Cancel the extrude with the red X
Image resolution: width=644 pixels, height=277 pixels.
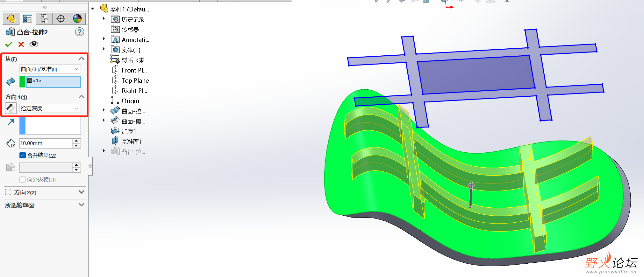(x=21, y=44)
